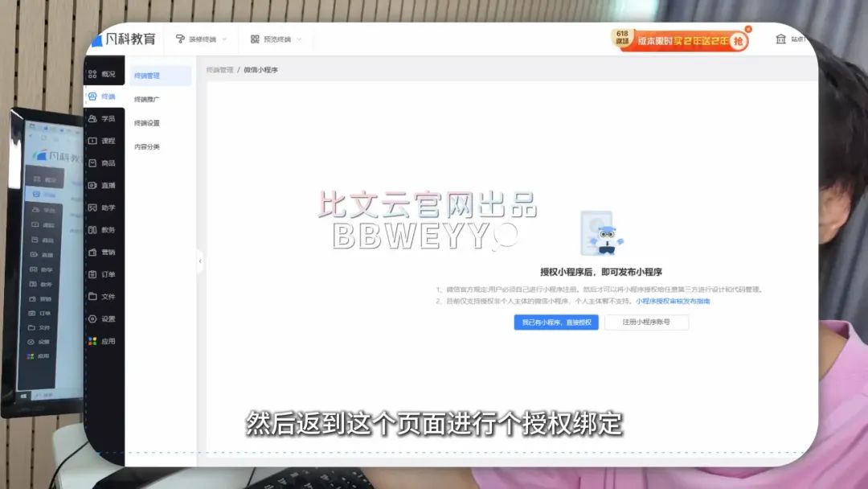This screenshot has width=868, height=489.
Task: Select 终端推广 in the submenu
Action: pyautogui.click(x=147, y=100)
